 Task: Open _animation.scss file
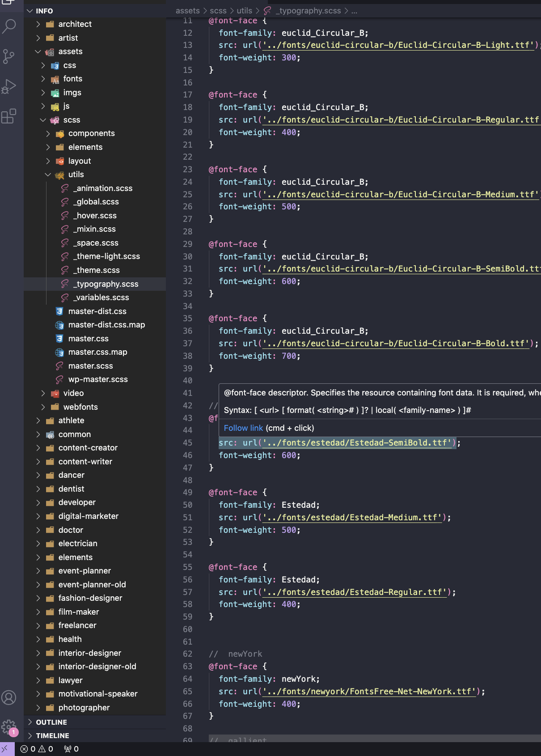click(x=103, y=188)
